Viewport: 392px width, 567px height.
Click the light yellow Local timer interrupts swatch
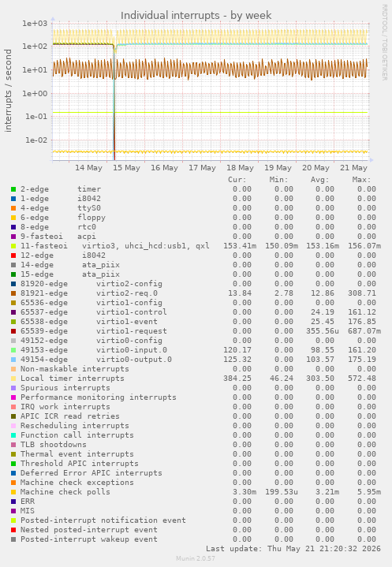click(13, 379)
